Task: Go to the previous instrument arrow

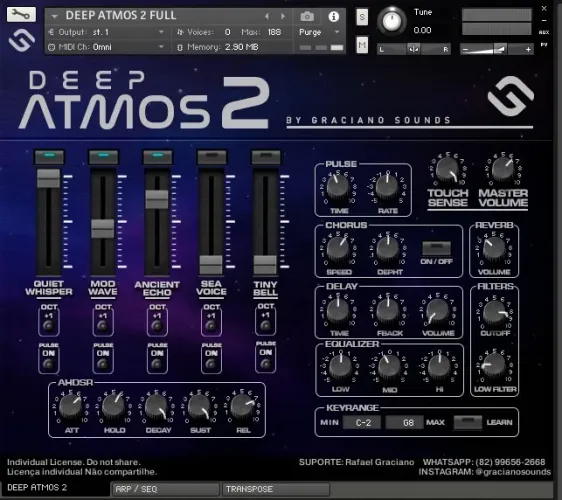Action: pos(267,16)
